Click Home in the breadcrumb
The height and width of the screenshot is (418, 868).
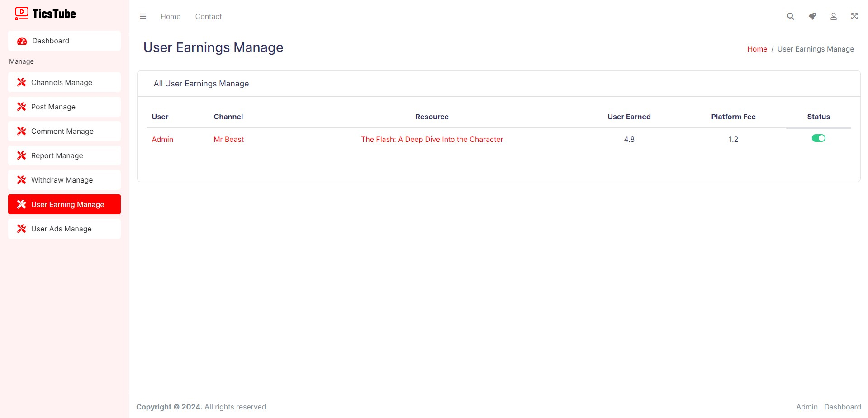757,49
